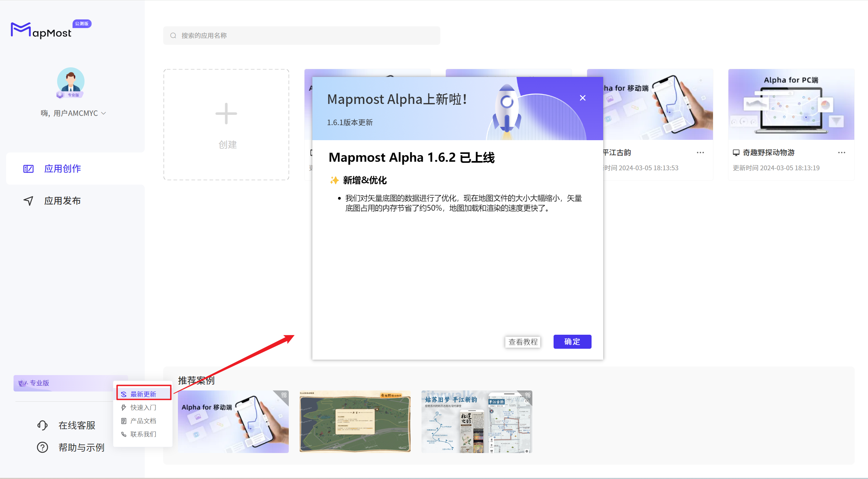Click update time 2024-03-05 18:13:19

pos(790,168)
